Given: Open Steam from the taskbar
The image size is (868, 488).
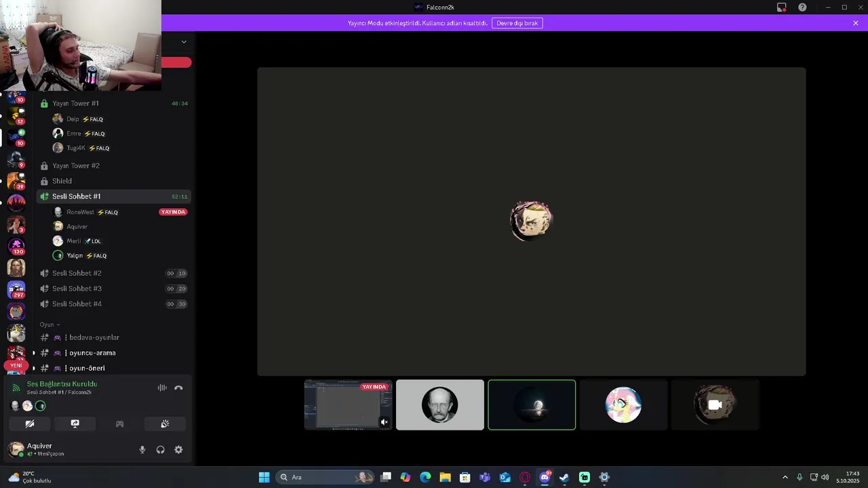Looking at the screenshot, I should coord(564,477).
